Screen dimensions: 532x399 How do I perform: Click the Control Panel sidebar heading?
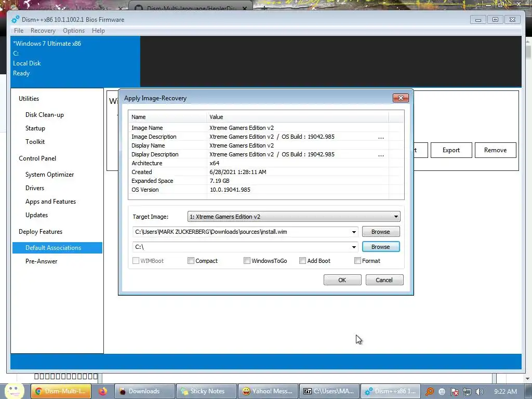pos(37,158)
